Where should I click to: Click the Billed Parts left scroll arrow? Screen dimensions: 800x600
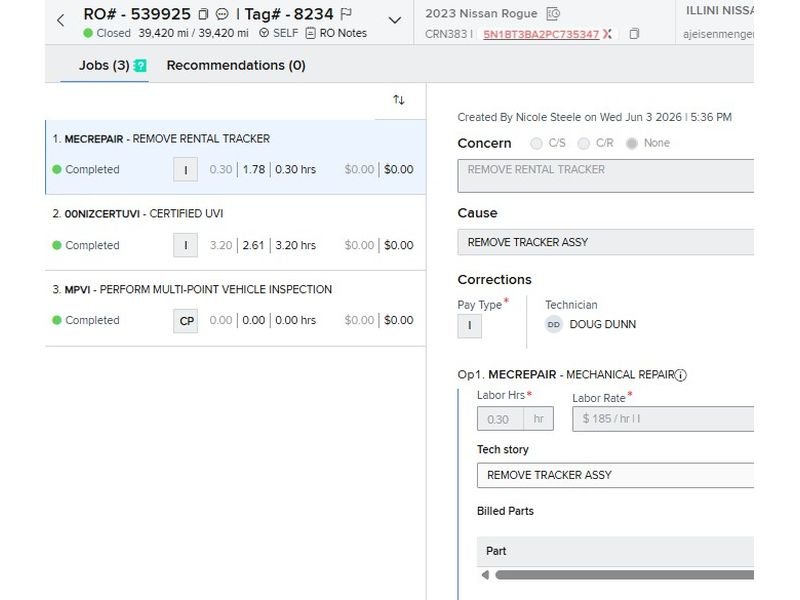click(x=485, y=575)
